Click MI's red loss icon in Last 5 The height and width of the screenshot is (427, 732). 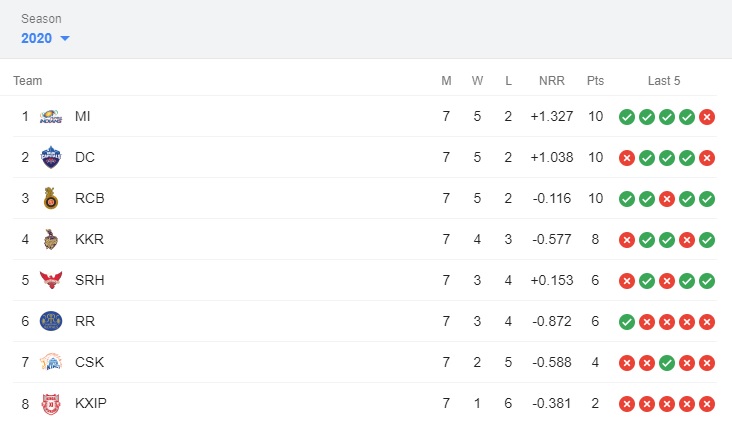coord(707,117)
